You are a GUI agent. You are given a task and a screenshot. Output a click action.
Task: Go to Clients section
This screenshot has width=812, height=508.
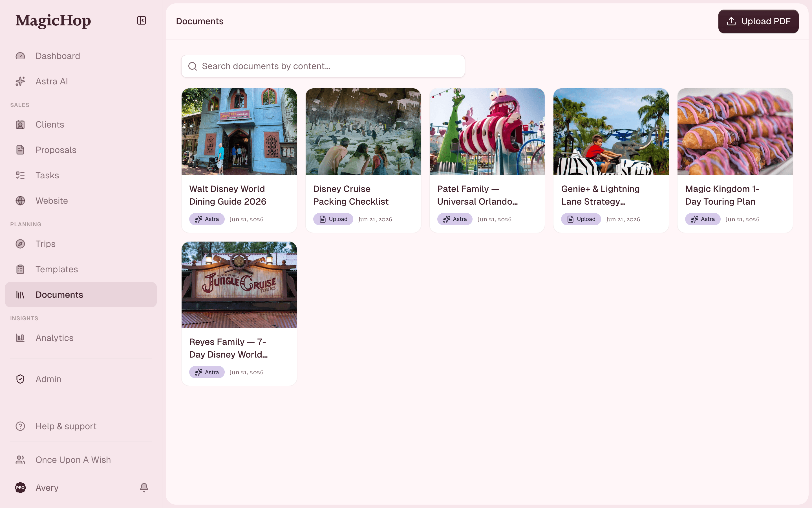81,125
